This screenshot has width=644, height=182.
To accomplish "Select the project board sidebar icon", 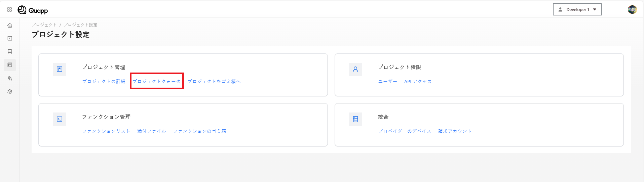I will click(x=10, y=65).
